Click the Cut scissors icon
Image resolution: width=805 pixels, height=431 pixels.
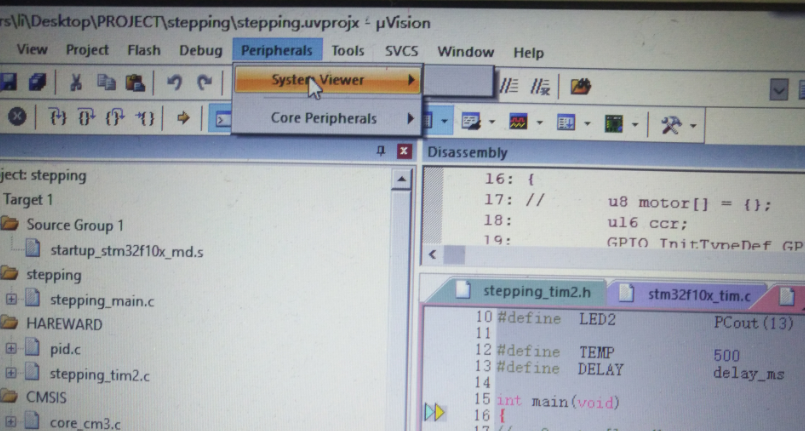point(76,85)
